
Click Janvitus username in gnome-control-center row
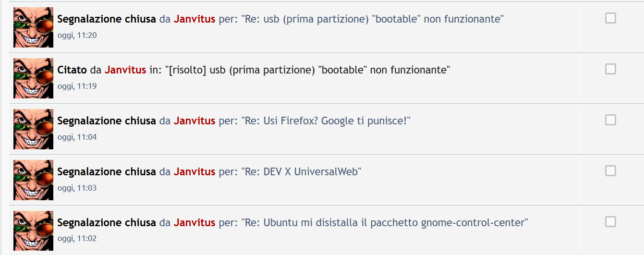tap(194, 223)
